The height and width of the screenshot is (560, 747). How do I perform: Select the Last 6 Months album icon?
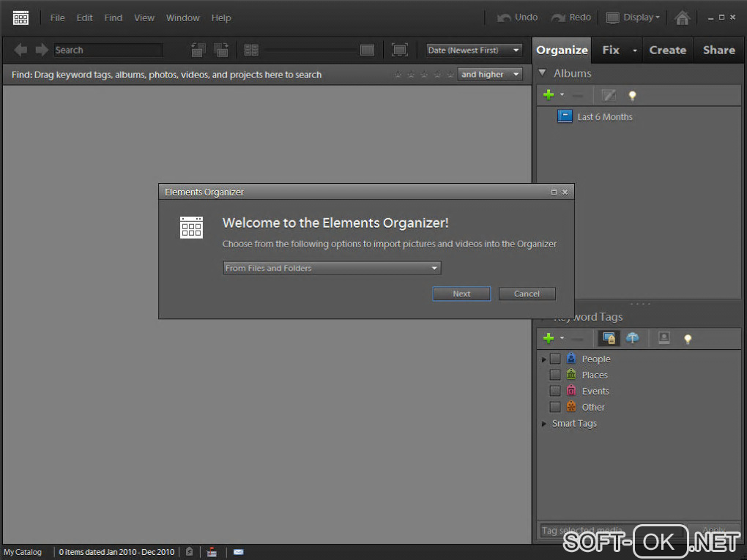565,116
